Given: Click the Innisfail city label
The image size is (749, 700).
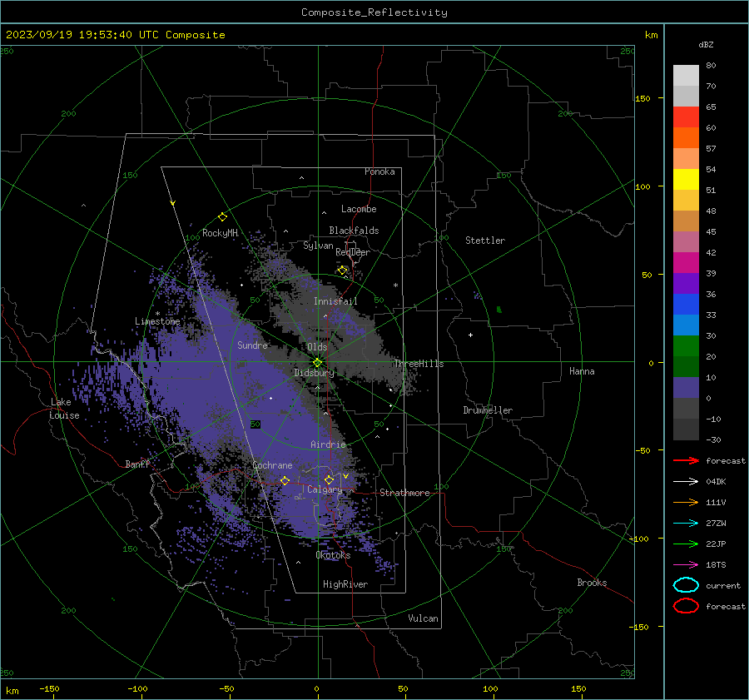Looking at the screenshot, I should 335,301.
